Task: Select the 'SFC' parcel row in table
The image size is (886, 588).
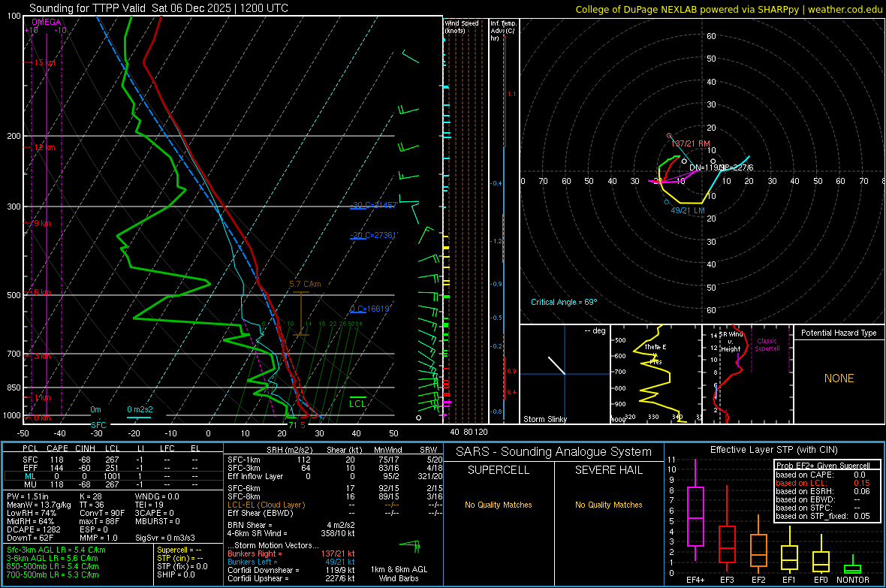Action: tap(113, 460)
